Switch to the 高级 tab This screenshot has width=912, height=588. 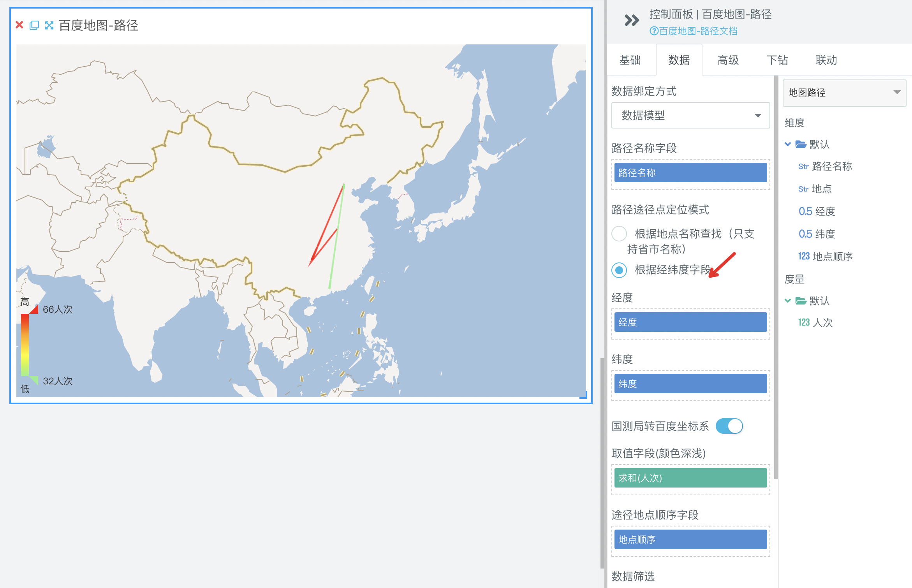click(728, 60)
